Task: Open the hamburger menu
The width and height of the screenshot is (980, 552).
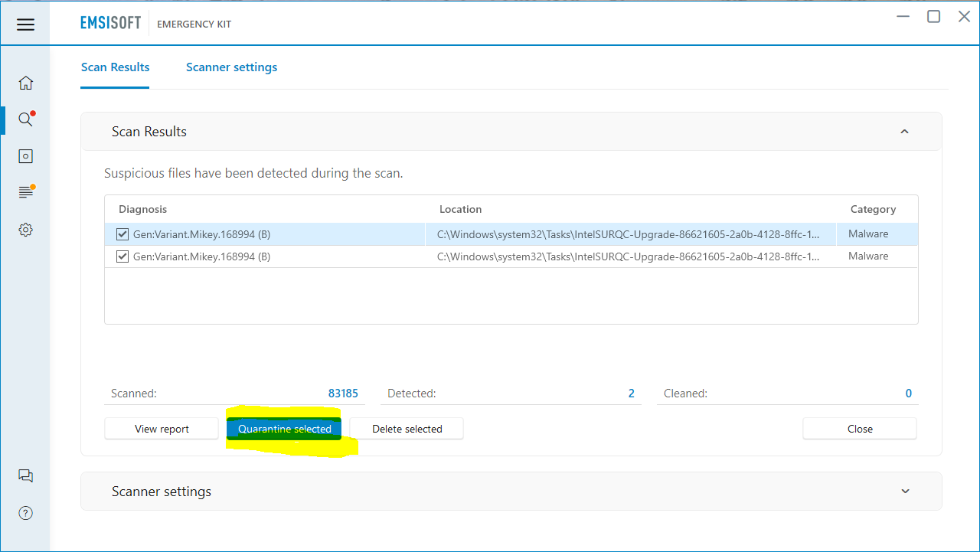Action: point(25,24)
